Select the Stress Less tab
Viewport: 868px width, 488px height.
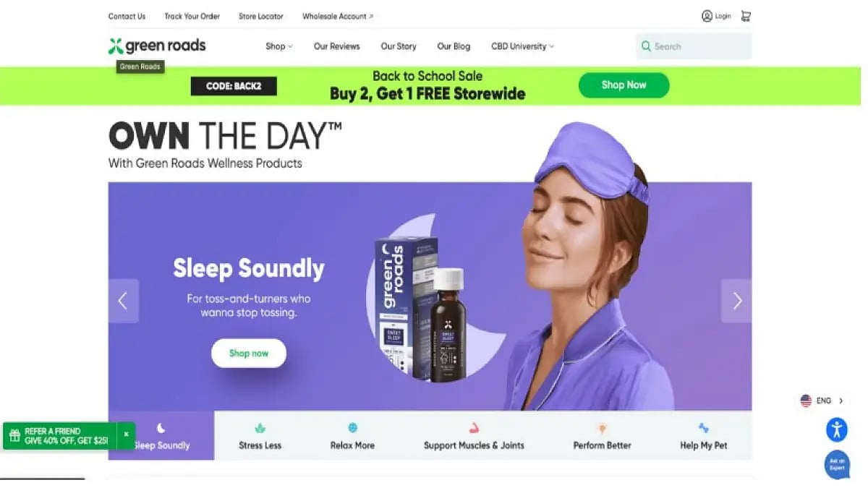coord(260,436)
